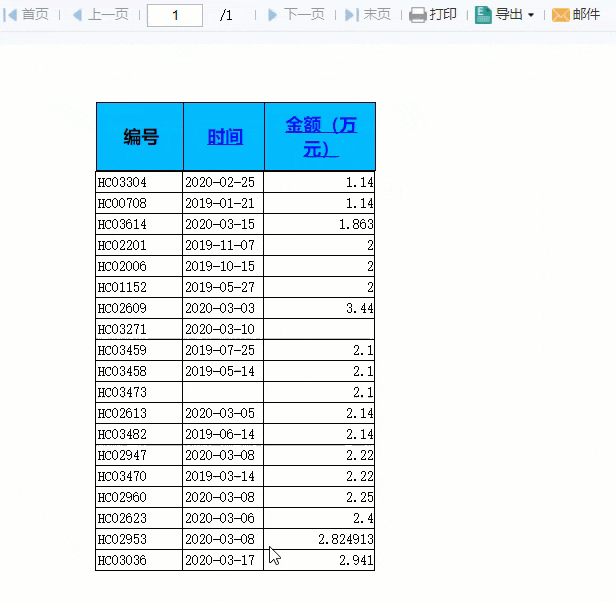Click the mail envelope icon

point(561,15)
